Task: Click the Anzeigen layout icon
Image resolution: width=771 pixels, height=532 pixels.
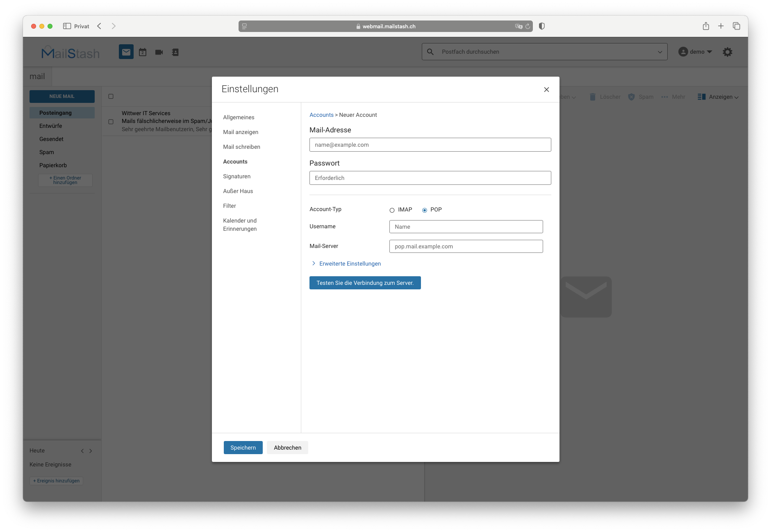Action: [x=702, y=97]
